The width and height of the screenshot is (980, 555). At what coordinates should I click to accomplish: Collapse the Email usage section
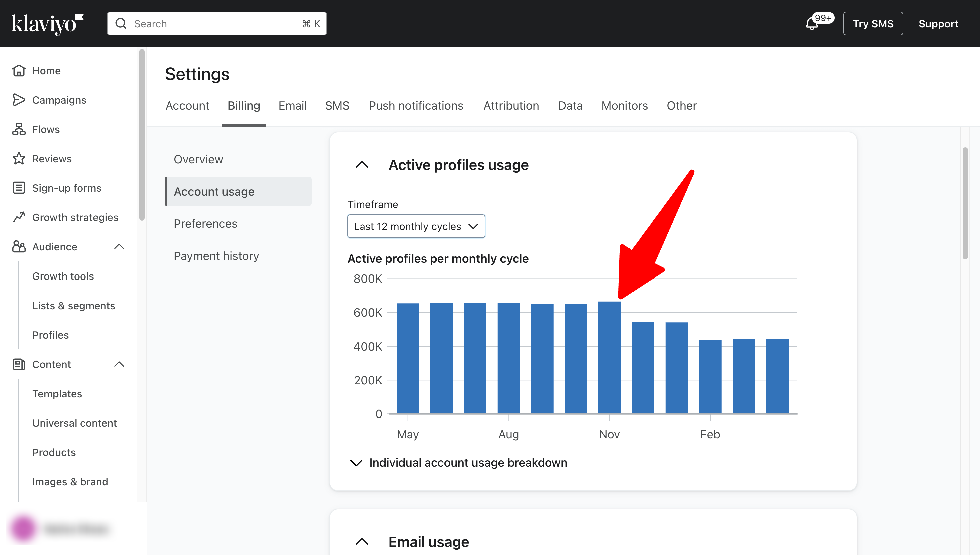[x=362, y=542]
